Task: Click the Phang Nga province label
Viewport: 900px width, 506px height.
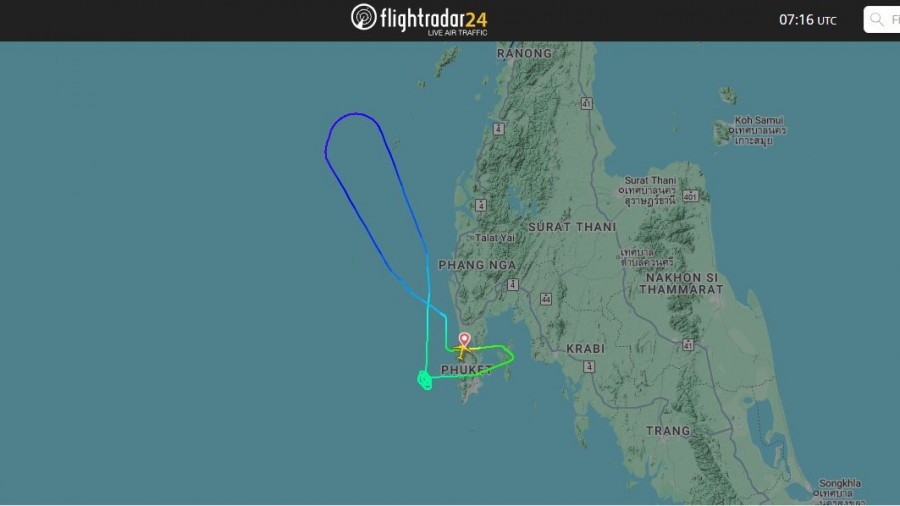Action: click(477, 265)
